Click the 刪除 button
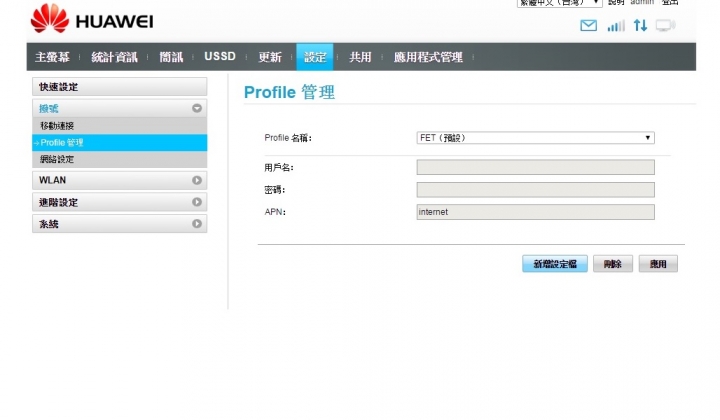 click(x=613, y=264)
